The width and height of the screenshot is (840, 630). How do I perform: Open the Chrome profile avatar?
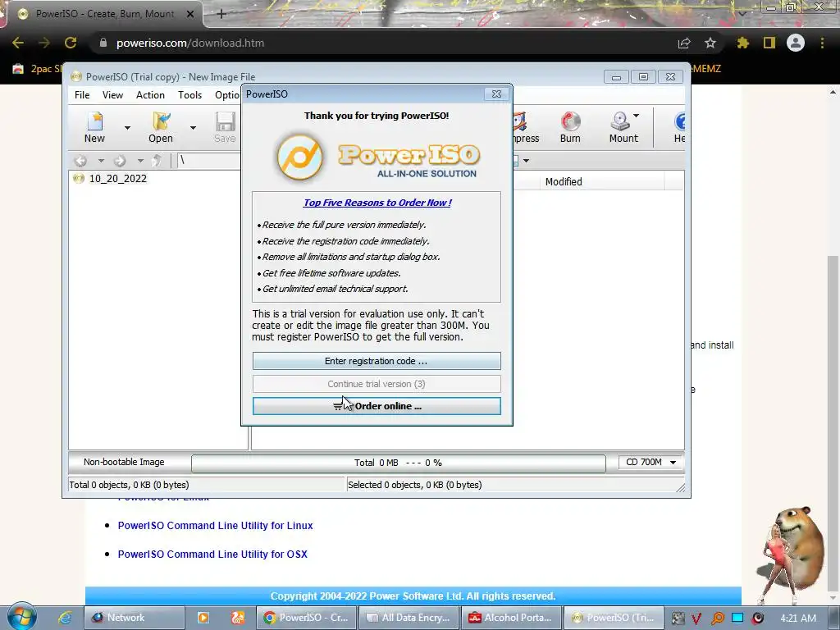[x=796, y=43]
